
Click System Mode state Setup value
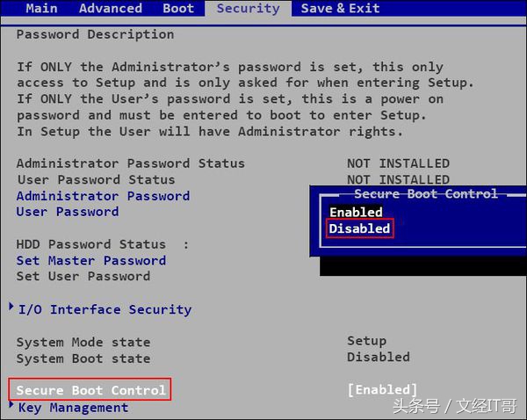[366, 341]
